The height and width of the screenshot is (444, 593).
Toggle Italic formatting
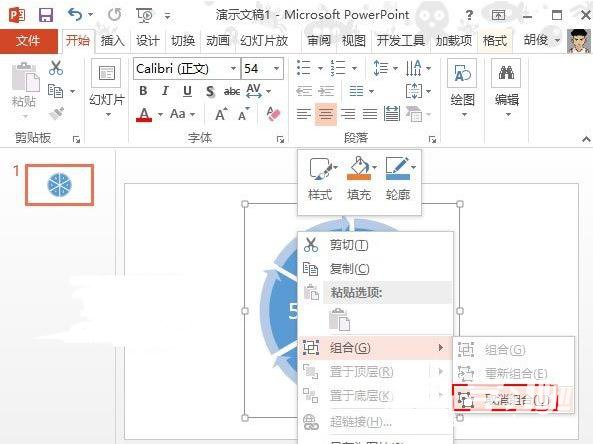pyautogui.click(x=165, y=91)
